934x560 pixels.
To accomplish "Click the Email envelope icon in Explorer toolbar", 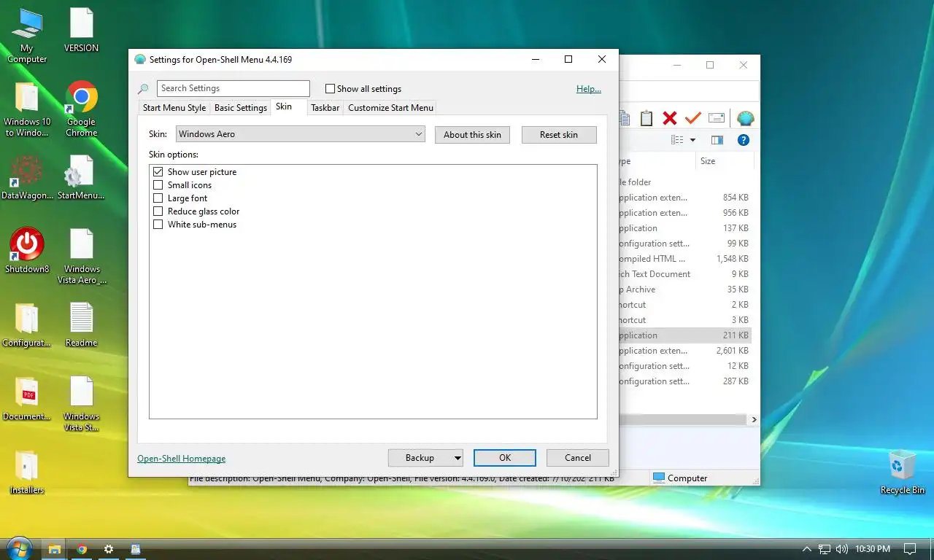I will point(717,118).
